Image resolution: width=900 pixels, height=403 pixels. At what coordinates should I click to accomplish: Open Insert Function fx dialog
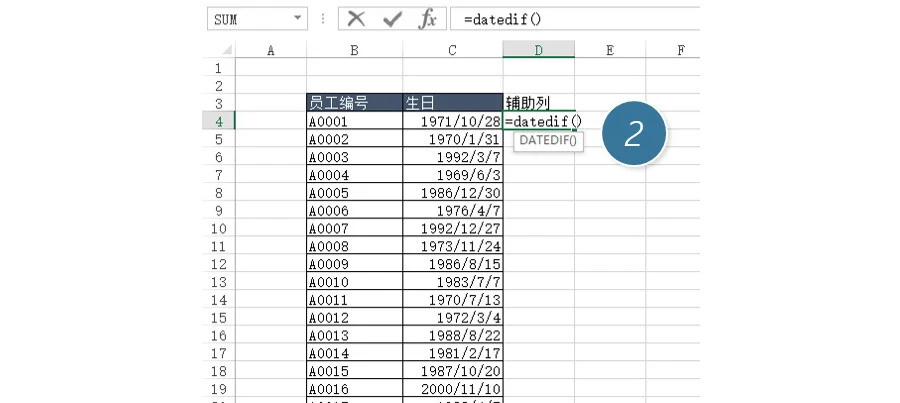click(427, 19)
